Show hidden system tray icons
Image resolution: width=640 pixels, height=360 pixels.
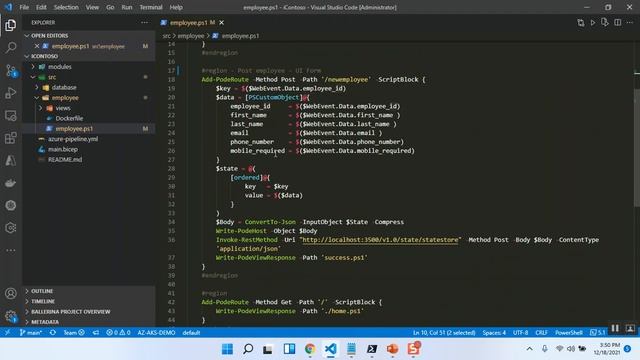(x=529, y=349)
